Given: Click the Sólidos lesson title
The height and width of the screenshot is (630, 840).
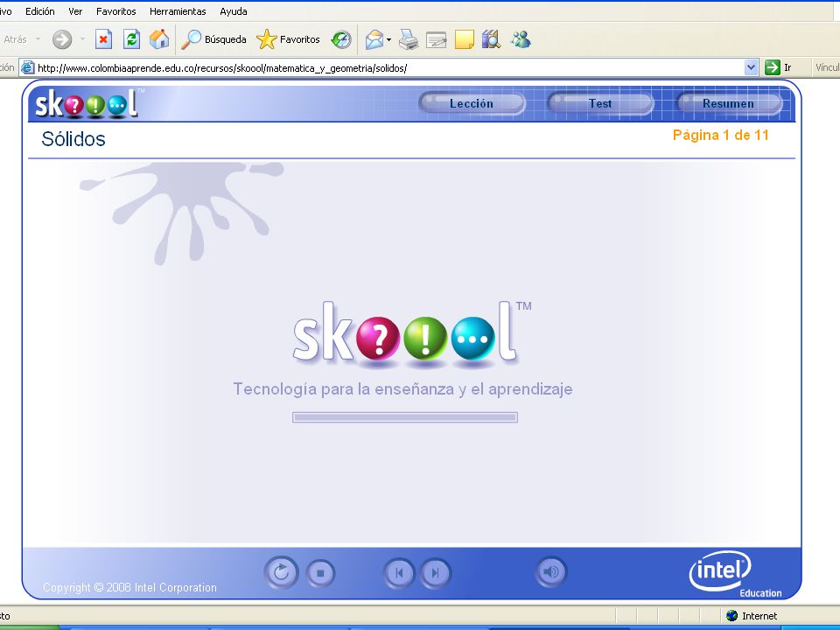Looking at the screenshot, I should (x=73, y=139).
